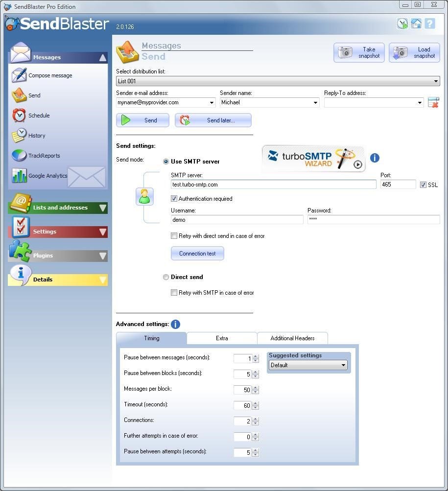
Task: Clear the Reply-To address with delete icon
Action: [x=433, y=102]
